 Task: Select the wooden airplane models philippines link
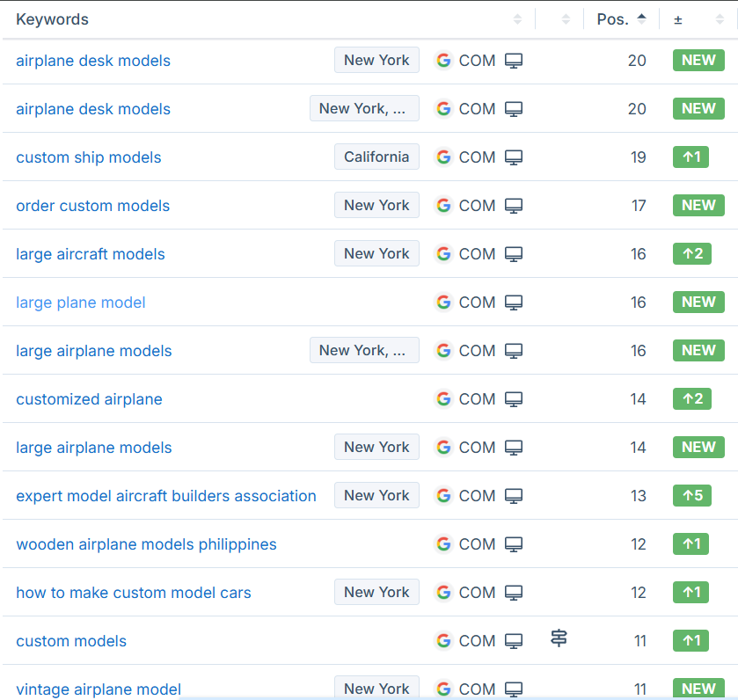(x=146, y=544)
